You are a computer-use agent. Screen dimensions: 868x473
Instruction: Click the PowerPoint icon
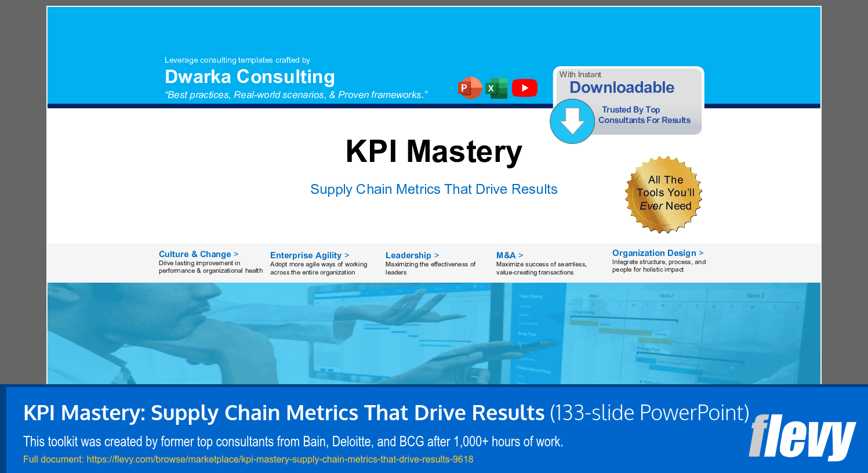(x=470, y=88)
